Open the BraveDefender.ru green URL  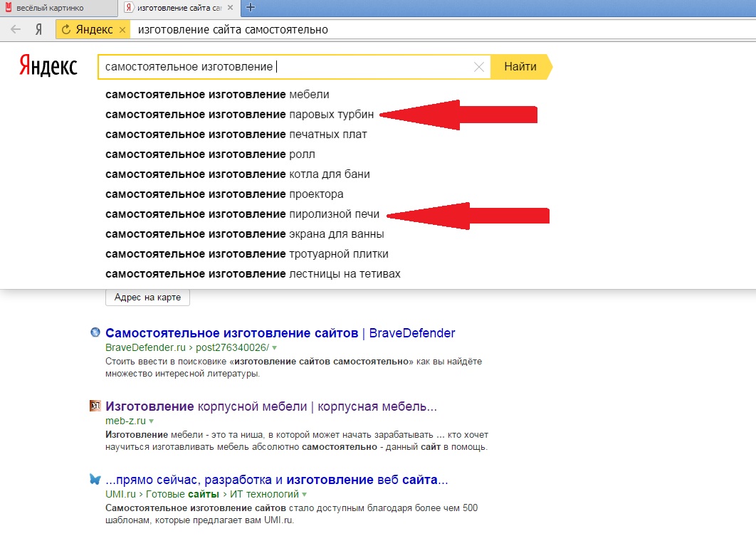pyautogui.click(x=145, y=347)
